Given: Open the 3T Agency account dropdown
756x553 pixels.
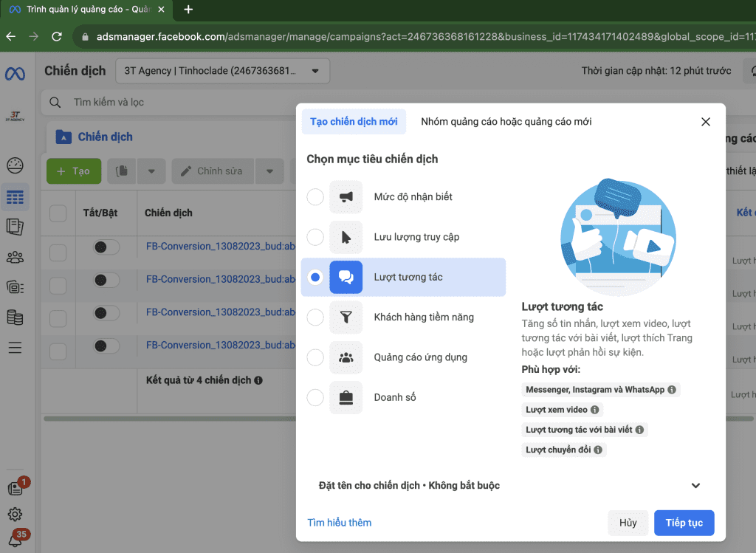Looking at the screenshot, I should click(223, 71).
